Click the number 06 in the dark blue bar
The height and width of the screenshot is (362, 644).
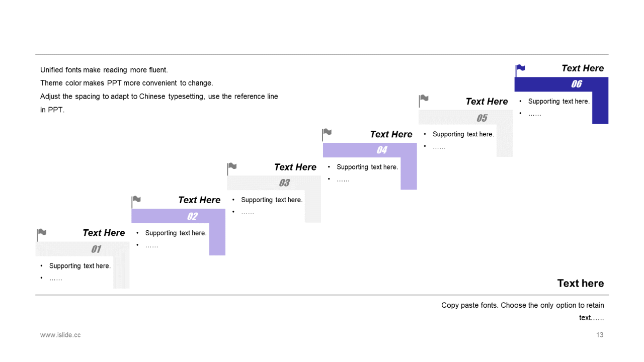pos(577,84)
